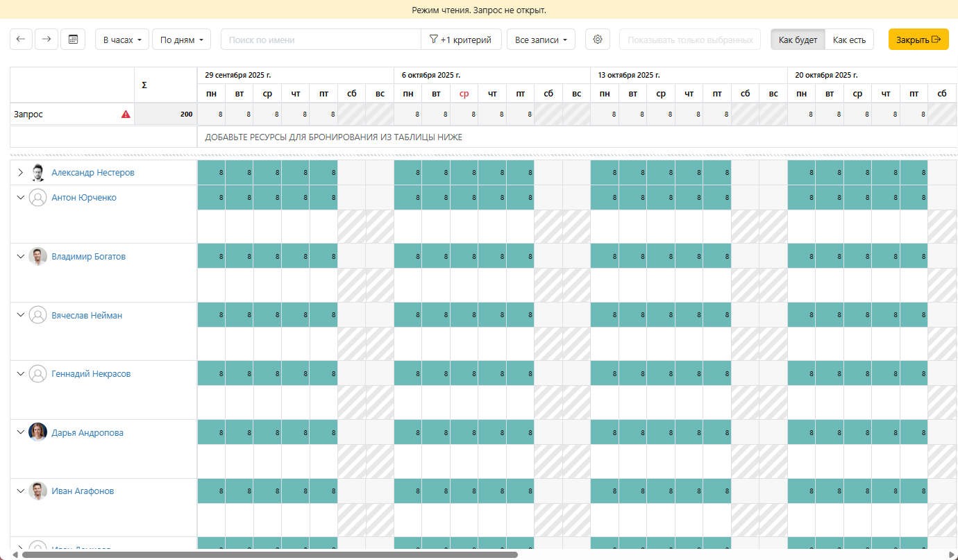Open the В часах units dropdown
This screenshot has height=560, width=958.
pyautogui.click(x=121, y=40)
